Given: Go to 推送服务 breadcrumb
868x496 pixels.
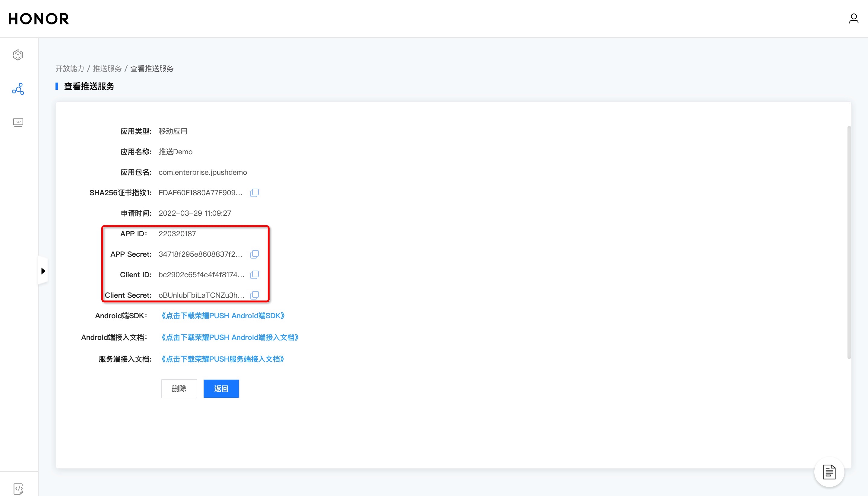Looking at the screenshot, I should tap(107, 68).
